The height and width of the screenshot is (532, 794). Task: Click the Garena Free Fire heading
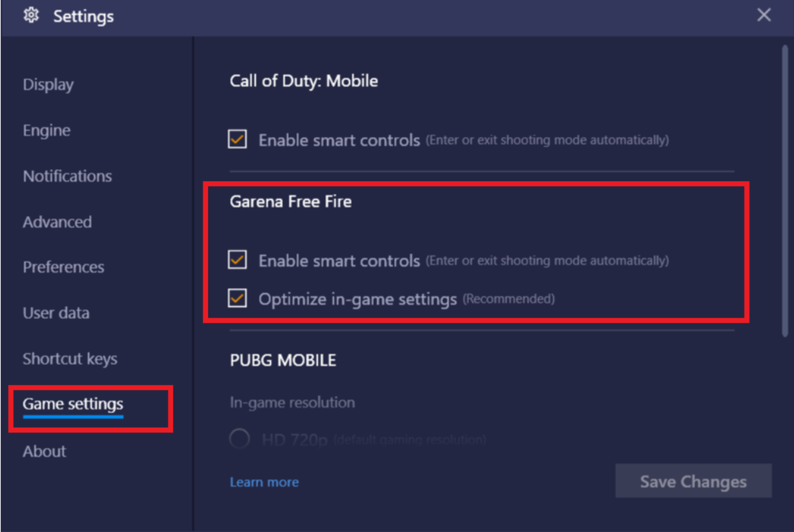(291, 201)
